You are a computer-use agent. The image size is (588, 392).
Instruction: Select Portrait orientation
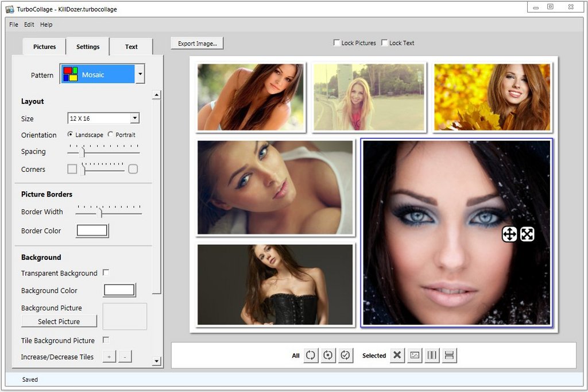(x=110, y=134)
